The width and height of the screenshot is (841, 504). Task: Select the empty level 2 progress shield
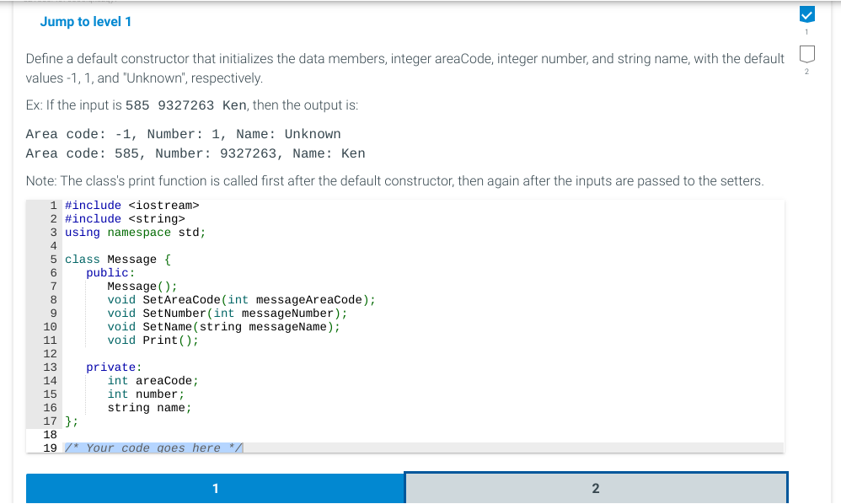806,53
